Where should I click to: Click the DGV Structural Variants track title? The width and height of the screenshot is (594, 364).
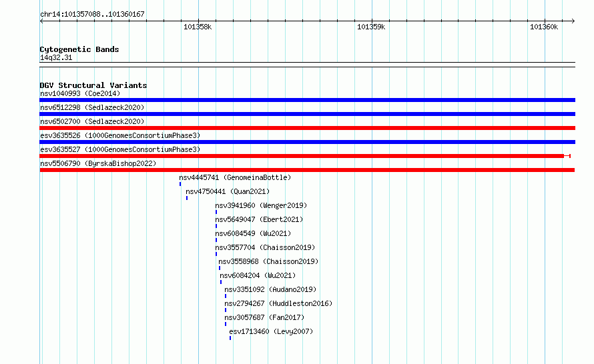tap(93, 85)
